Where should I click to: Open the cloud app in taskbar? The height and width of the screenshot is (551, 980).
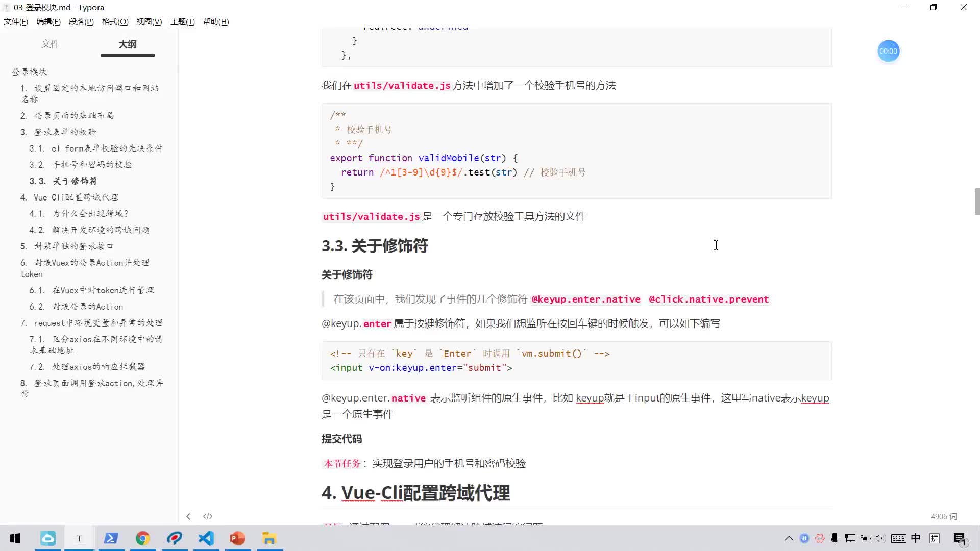(48, 538)
